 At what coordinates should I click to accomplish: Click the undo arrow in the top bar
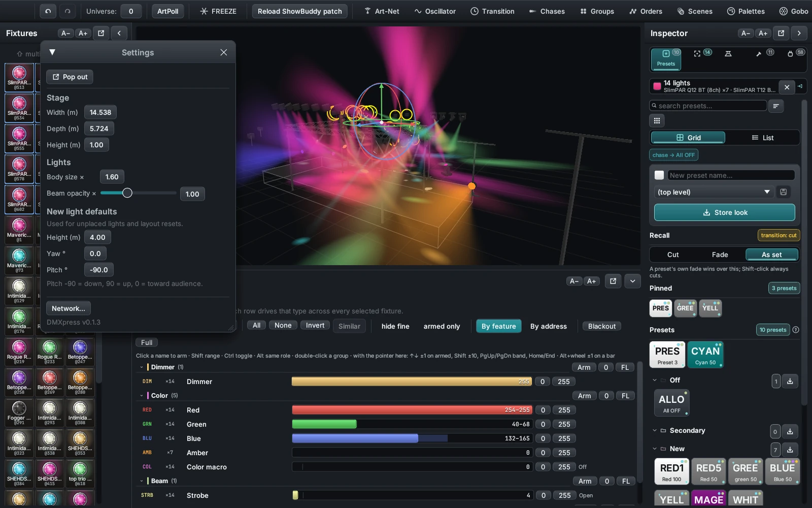pyautogui.click(x=48, y=11)
